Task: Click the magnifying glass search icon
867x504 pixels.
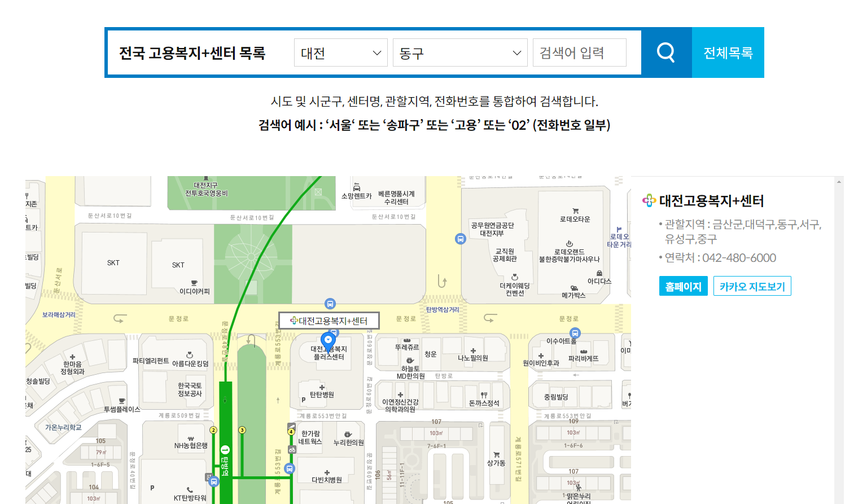Action: pyautogui.click(x=666, y=52)
